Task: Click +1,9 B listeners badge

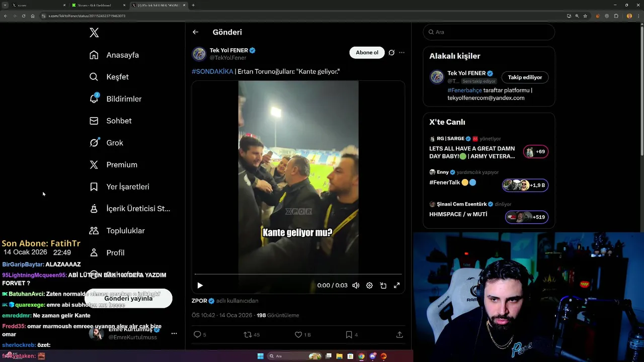Action: (525, 186)
